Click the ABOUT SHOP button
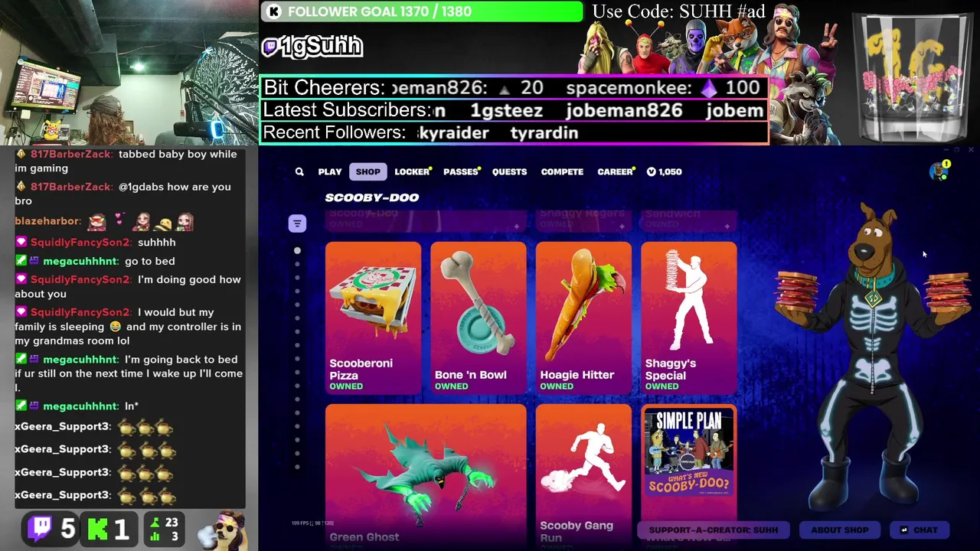980x551 pixels. [840, 530]
